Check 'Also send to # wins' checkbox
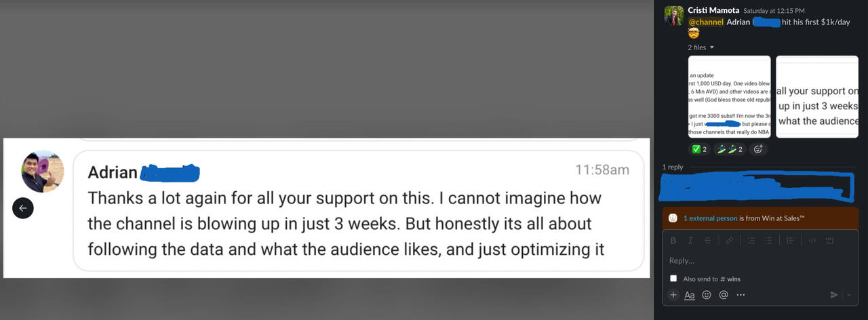The height and width of the screenshot is (320, 868). point(673,279)
